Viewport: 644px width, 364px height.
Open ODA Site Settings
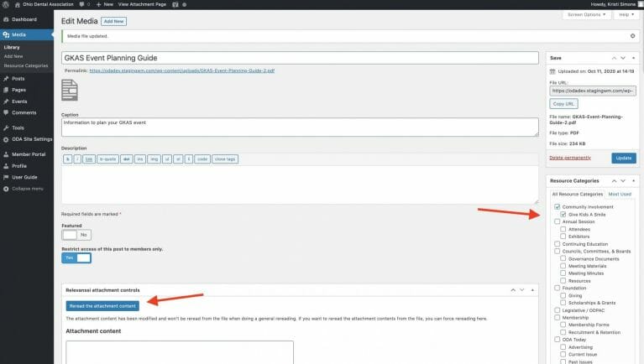click(x=27, y=139)
